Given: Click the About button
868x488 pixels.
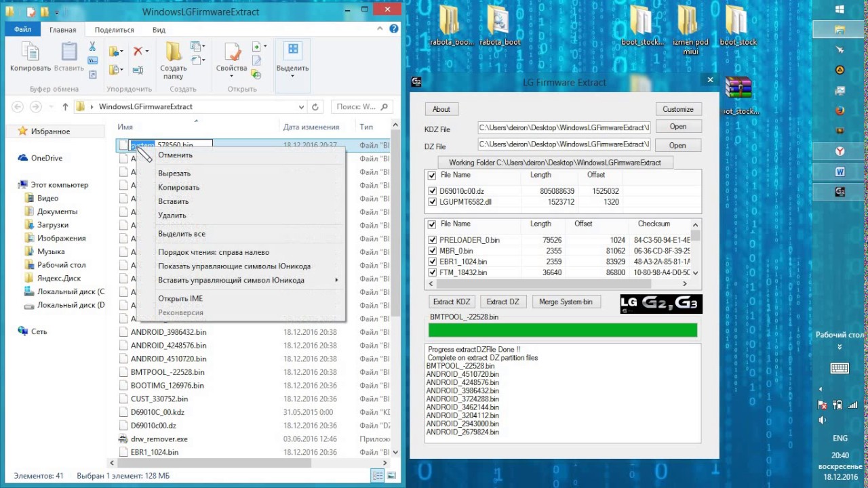Looking at the screenshot, I should 441,109.
